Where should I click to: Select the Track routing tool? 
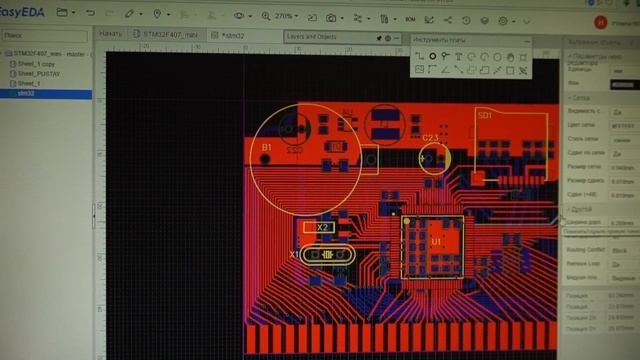(420, 56)
